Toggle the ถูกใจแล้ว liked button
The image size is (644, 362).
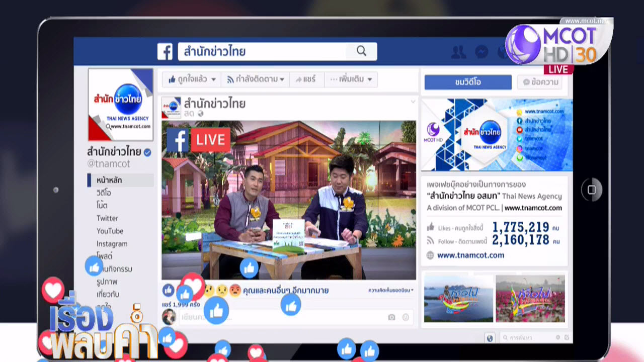pyautogui.click(x=192, y=79)
